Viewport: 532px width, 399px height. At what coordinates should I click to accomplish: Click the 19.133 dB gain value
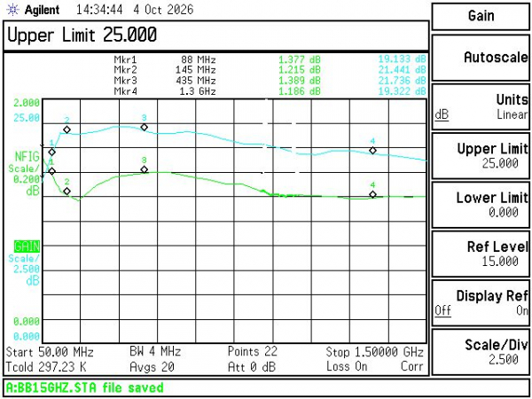pos(402,59)
